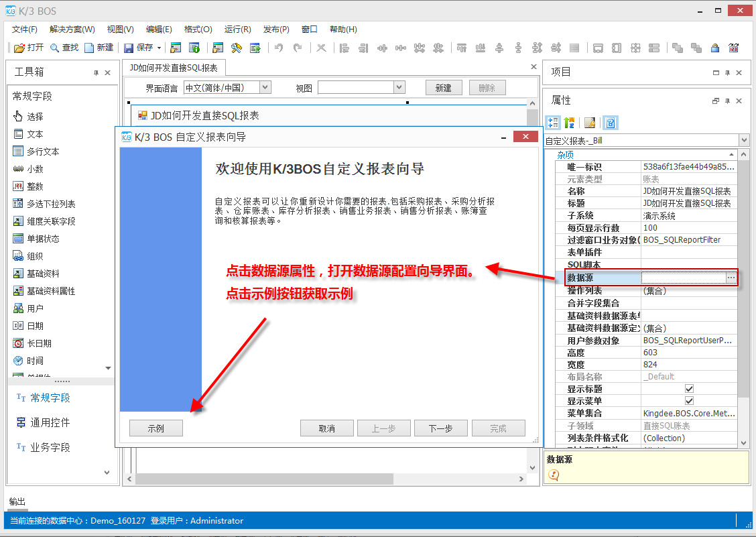The height and width of the screenshot is (537, 756).
Task: Select the 基础资料属性 field tool
Action: [x=44, y=291]
